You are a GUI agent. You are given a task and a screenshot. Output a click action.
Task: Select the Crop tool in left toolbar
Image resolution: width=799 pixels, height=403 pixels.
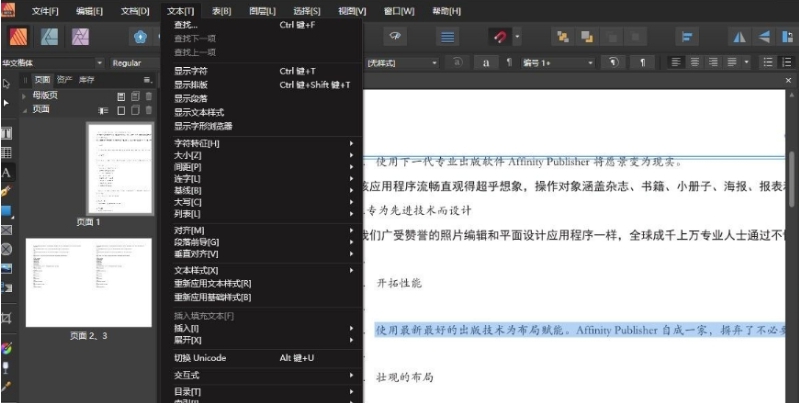[6, 317]
